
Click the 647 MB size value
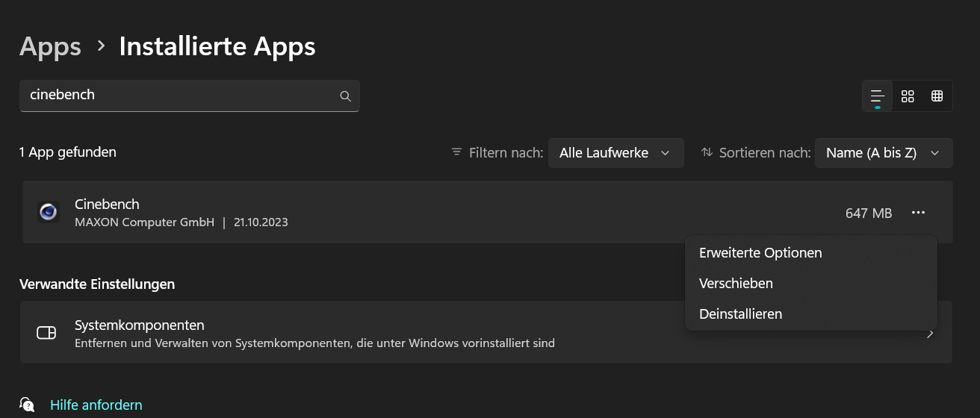pyautogui.click(x=869, y=213)
